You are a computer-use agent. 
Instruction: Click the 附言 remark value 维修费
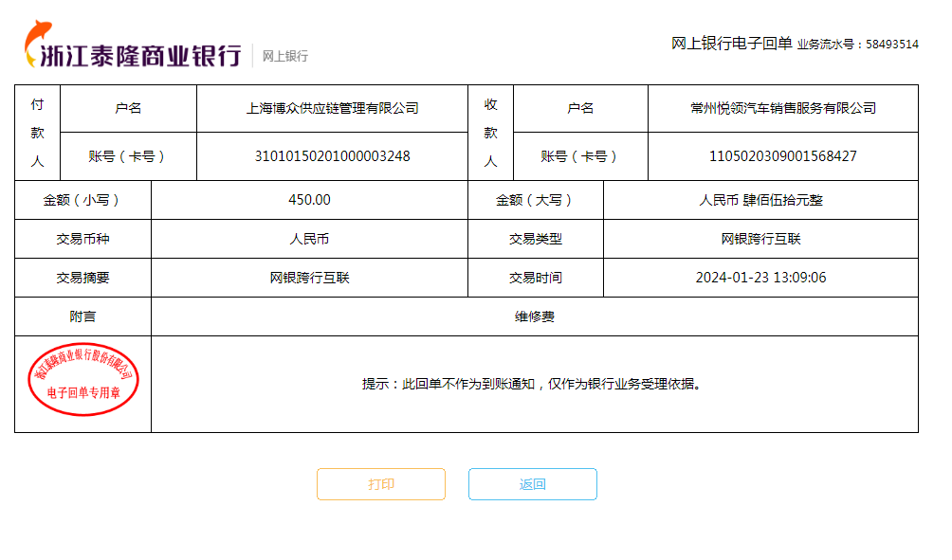click(534, 316)
